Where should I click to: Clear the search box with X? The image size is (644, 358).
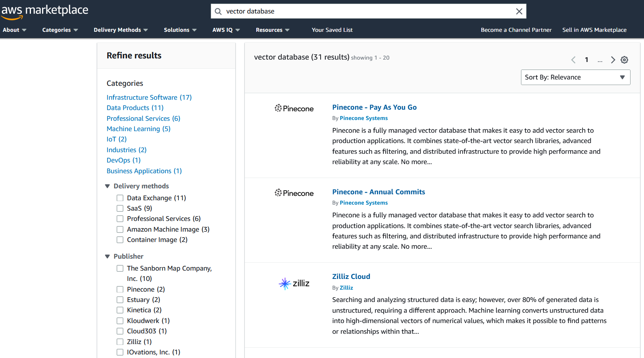click(519, 12)
